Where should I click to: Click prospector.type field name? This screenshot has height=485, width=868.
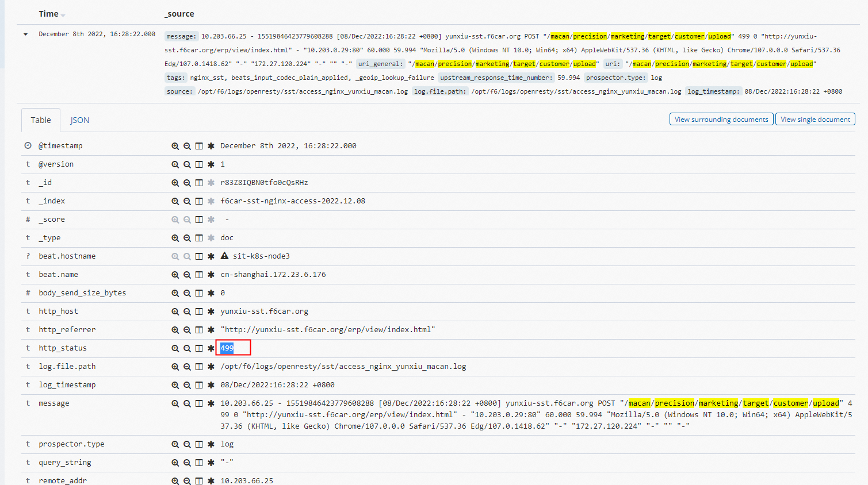71,444
